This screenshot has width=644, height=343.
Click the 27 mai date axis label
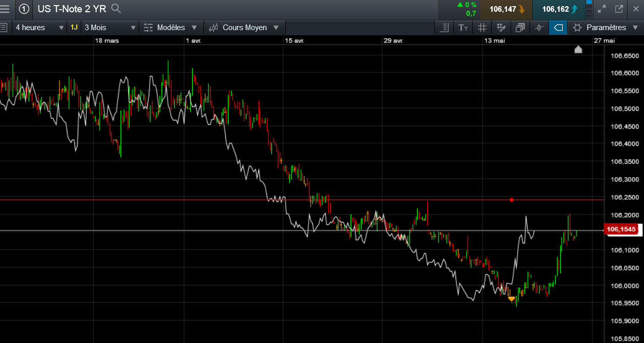coord(604,40)
